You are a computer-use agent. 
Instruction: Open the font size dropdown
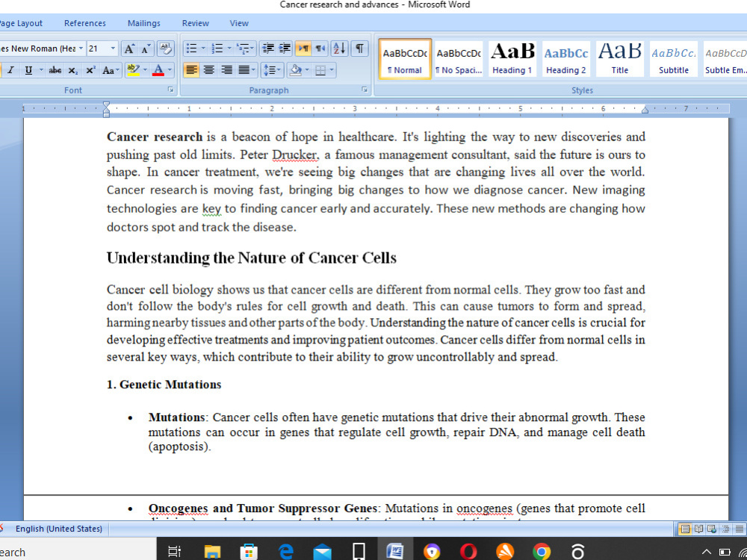click(x=113, y=49)
